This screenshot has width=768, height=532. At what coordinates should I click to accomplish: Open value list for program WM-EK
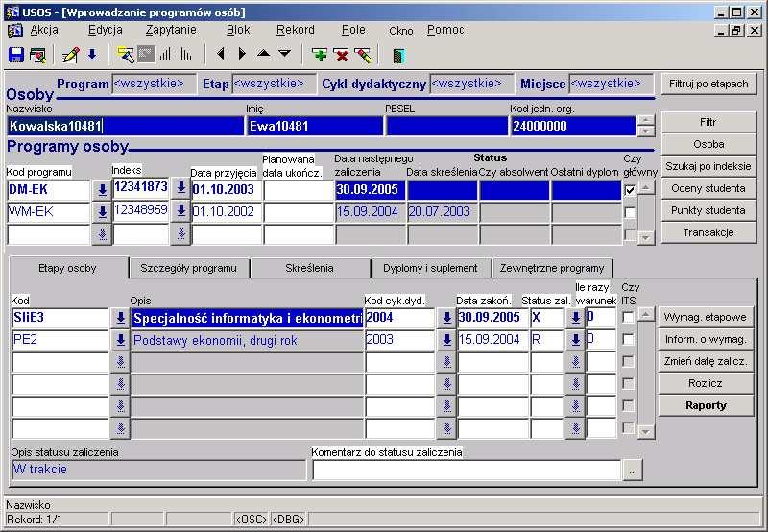102,212
